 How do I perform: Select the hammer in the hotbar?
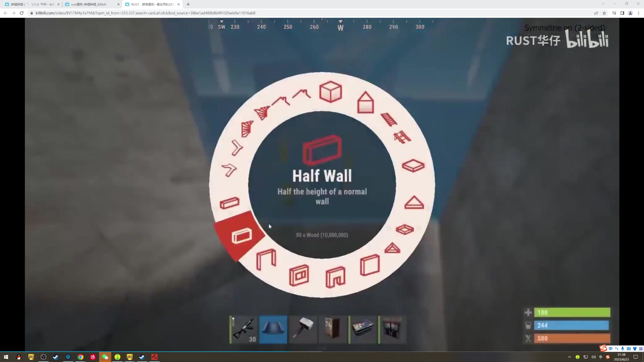click(x=303, y=329)
